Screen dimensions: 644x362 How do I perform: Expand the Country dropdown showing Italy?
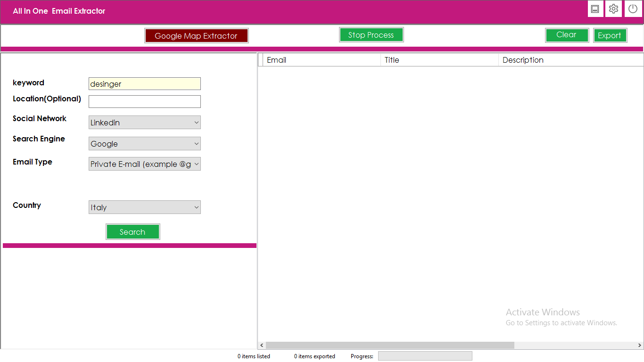pos(145,207)
